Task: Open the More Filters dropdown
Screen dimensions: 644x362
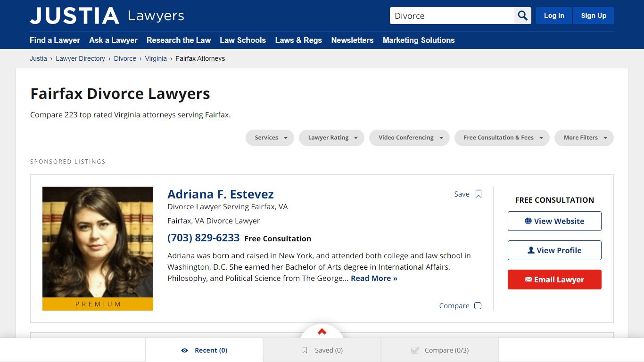Action: coord(584,138)
